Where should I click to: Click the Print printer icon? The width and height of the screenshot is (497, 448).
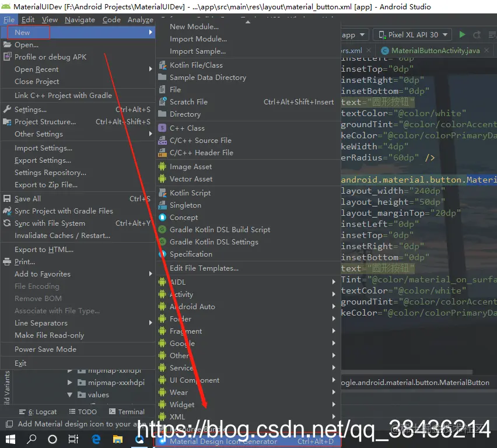[x=7, y=262]
